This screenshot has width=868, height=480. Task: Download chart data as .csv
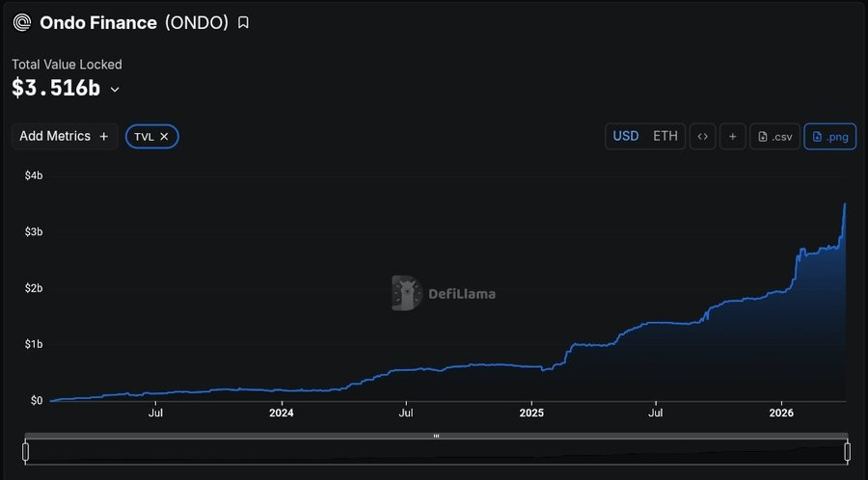tap(775, 137)
